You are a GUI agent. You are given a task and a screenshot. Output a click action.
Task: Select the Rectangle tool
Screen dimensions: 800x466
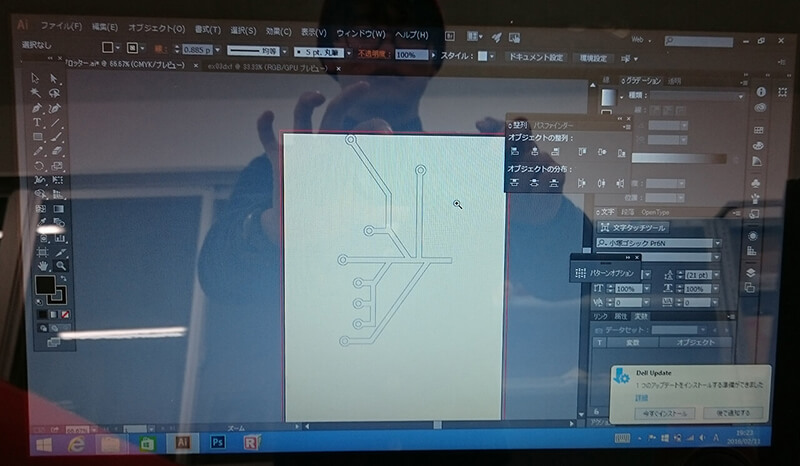(37, 137)
